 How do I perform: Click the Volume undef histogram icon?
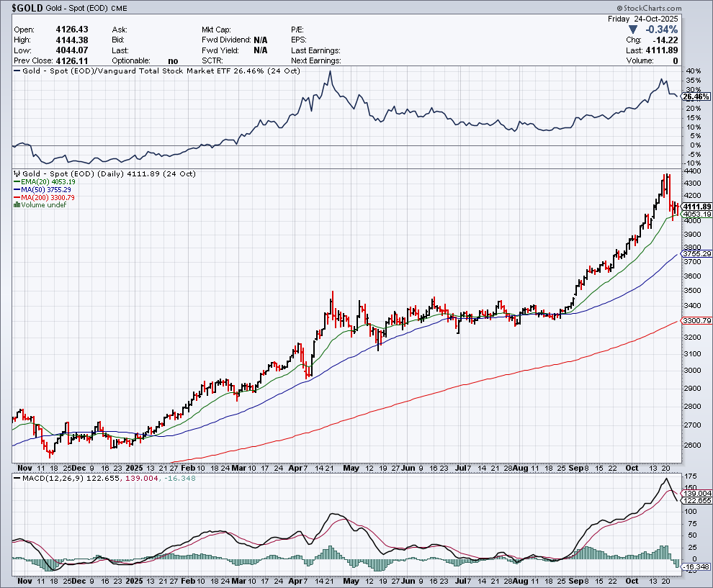click(x=17, y=205)
